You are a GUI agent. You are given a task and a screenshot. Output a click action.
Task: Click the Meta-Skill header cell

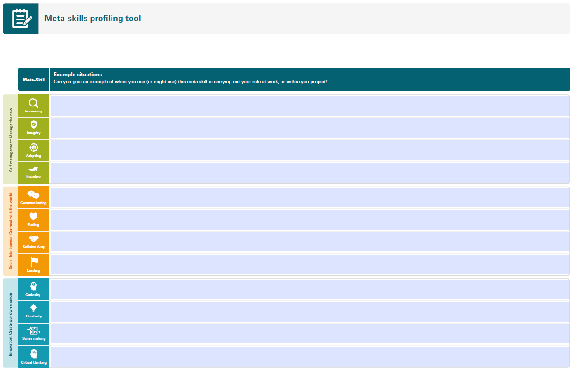pyautogui.click(x=33, y=79)
